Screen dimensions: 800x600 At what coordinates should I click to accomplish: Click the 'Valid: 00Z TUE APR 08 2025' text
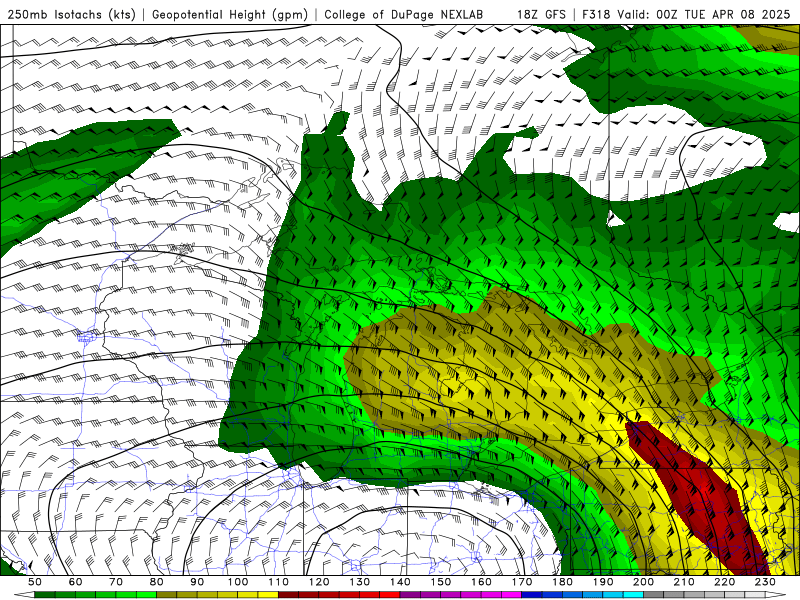704,14
